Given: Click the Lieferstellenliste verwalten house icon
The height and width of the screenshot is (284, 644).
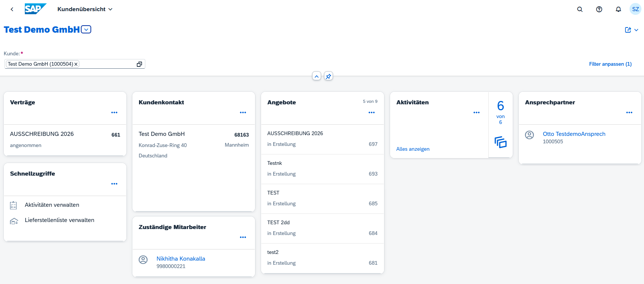Looking at the screenshot, I should 14,221.
